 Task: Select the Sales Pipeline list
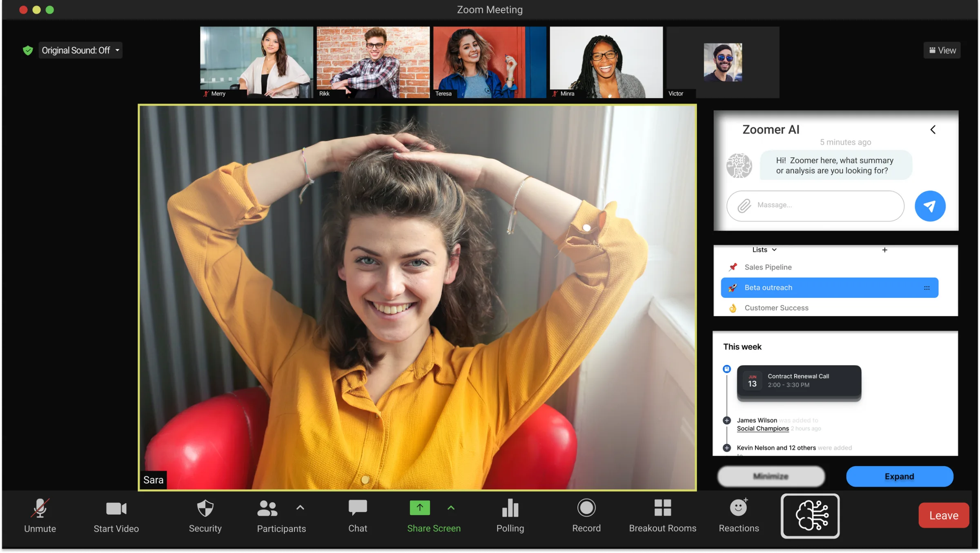coord(829,267)
